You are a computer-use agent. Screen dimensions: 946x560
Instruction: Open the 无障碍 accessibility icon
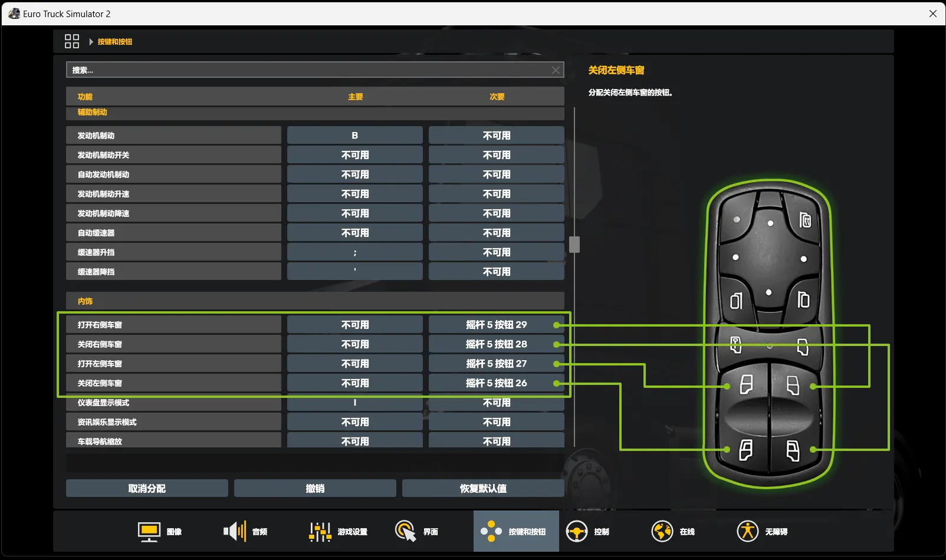click(748, 531)
